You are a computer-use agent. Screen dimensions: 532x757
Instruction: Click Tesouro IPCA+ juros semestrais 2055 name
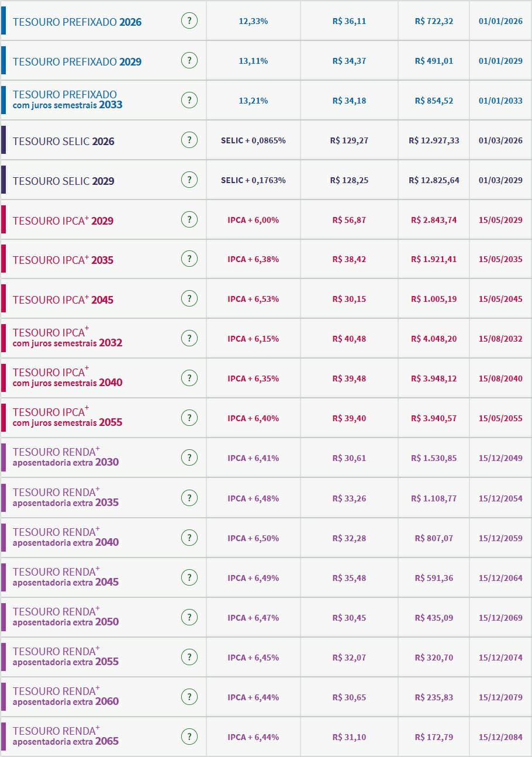click(x=67, y=417)
